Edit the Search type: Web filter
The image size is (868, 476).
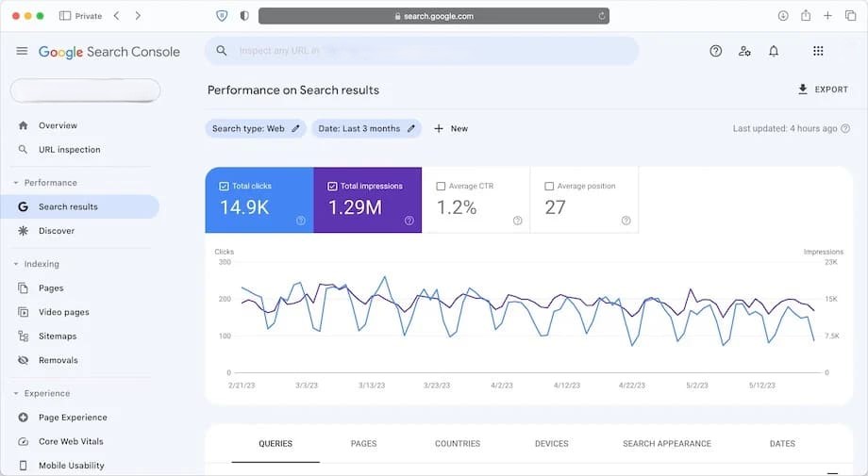pos(255,129)
